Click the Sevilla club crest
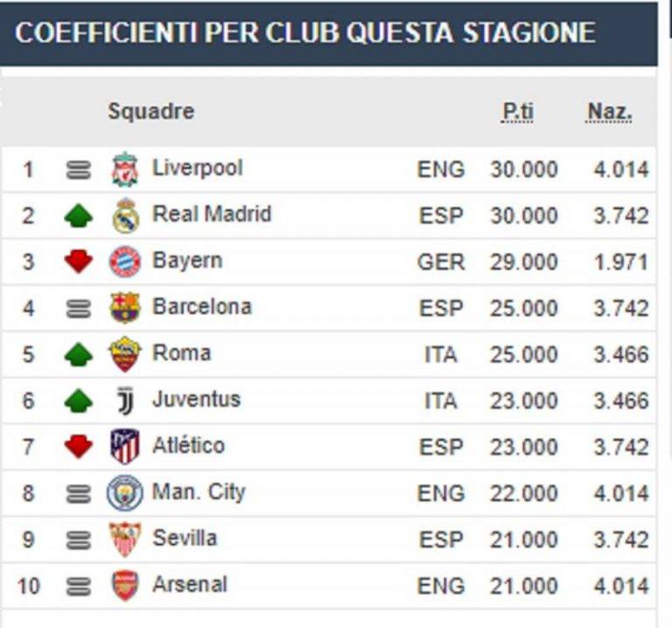672x628 pixels. pyautogui.click(x=125, y=540)
